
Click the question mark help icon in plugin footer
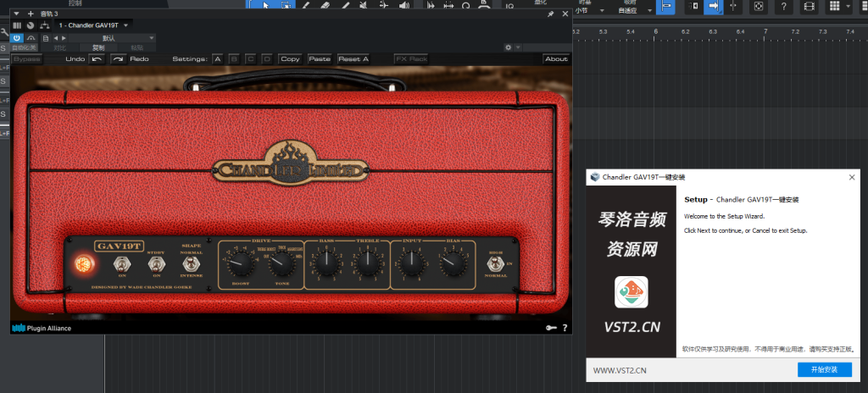pyautogui.click(x=565, y=328)
